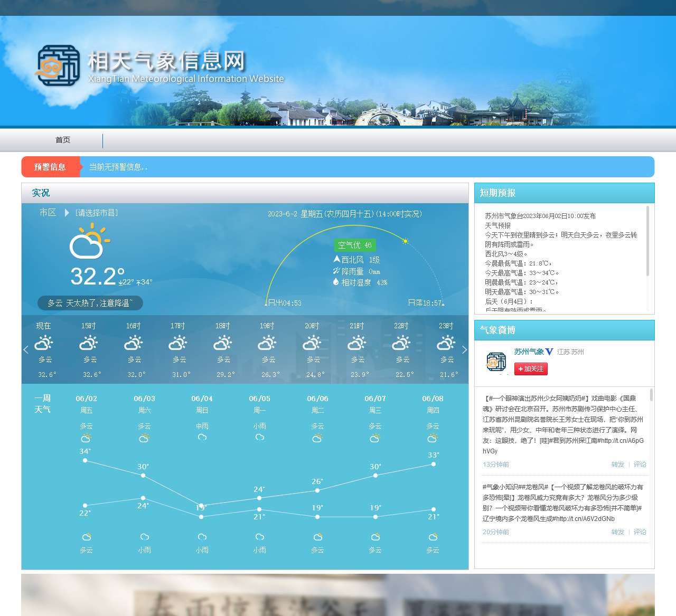Click the 预警信息 warning label tab
The height and width of the screenshot is (616, 676).
click(50, 167)
